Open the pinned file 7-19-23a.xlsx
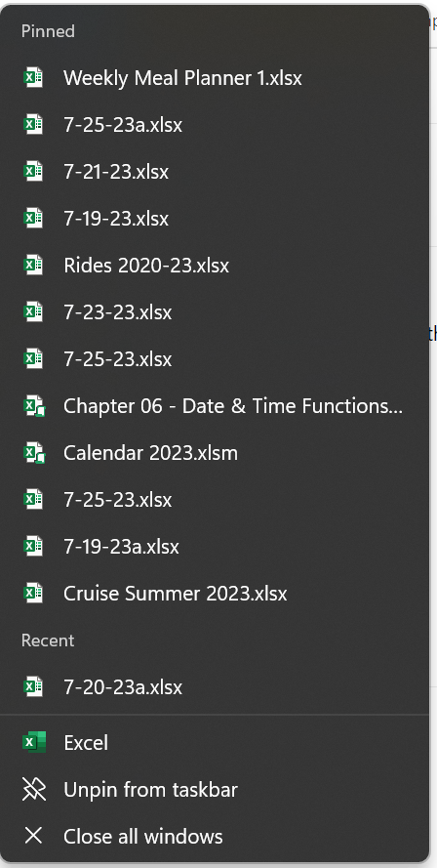Image resolution: width=437 pixels, height=868 pixels. (x=215, y=547)
